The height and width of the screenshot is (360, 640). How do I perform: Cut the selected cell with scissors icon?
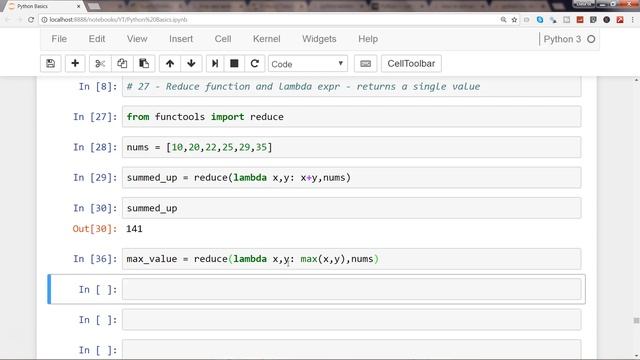click(100, 64)
